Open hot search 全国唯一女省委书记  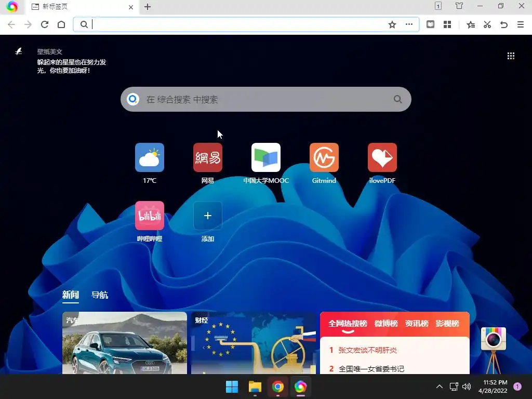[371, 369]
